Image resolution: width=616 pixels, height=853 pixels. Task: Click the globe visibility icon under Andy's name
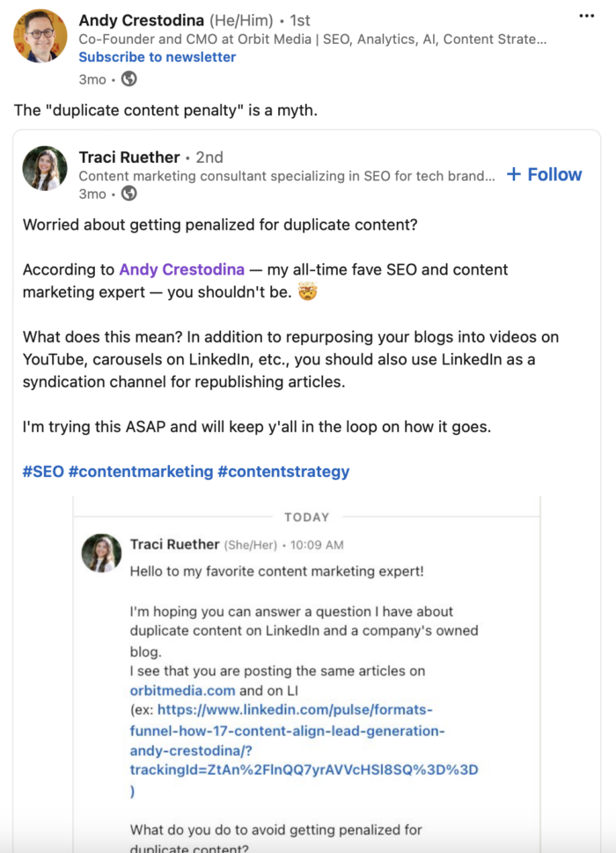click(x=128, y=79)
